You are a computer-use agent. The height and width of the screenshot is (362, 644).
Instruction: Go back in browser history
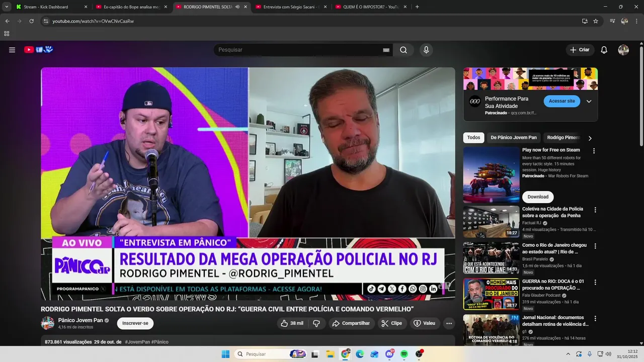tap(8, 21)
